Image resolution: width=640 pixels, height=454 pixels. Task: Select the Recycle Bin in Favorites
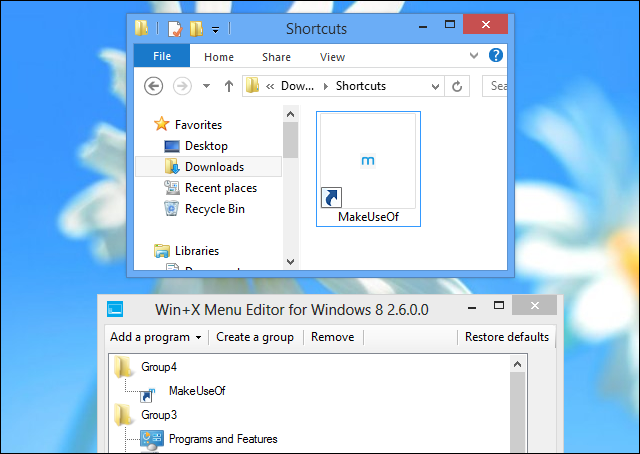pos(214,209)
